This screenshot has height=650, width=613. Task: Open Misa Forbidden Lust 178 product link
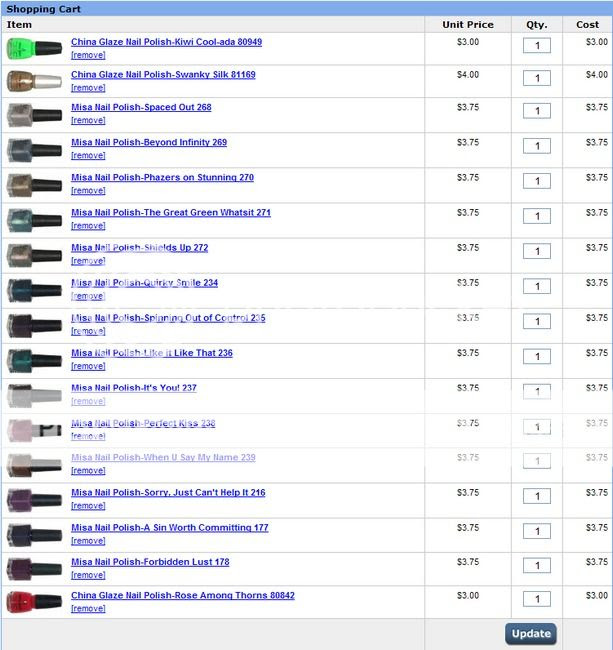[x=150, y=562]
